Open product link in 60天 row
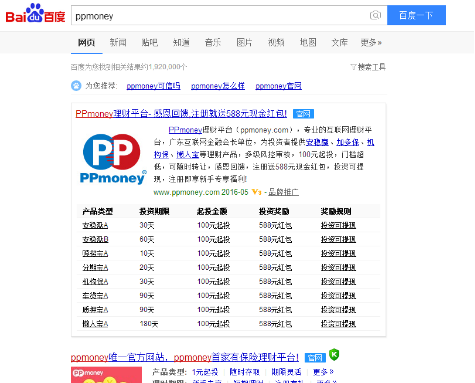Screen dimensions: 475x383 coord(95,239)
